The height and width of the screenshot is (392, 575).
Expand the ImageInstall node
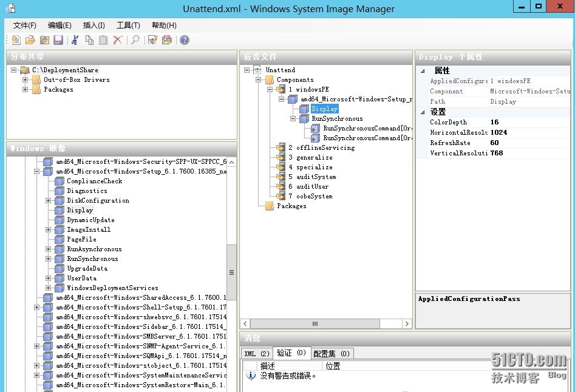48,230
